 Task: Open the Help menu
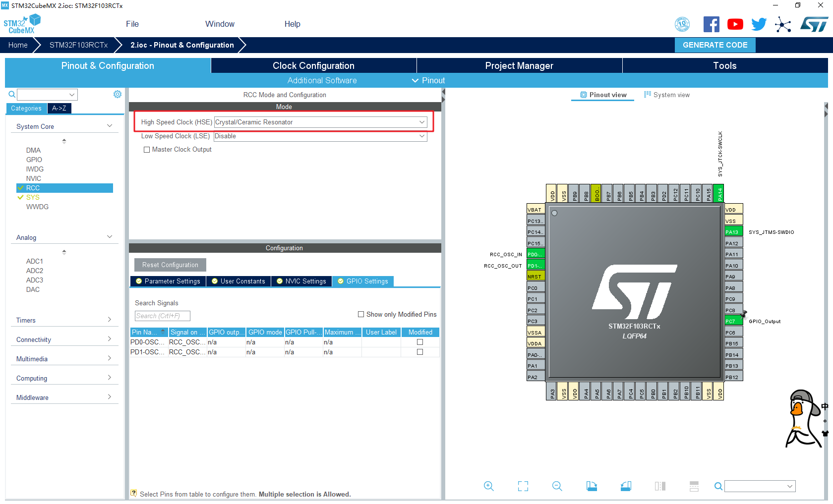(293, 24)
